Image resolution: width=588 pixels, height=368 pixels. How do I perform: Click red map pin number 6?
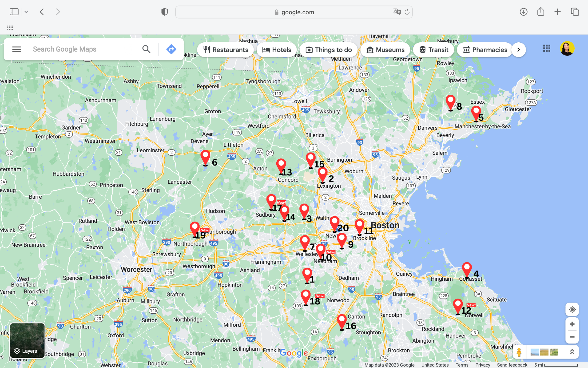[x=205, y=158]
